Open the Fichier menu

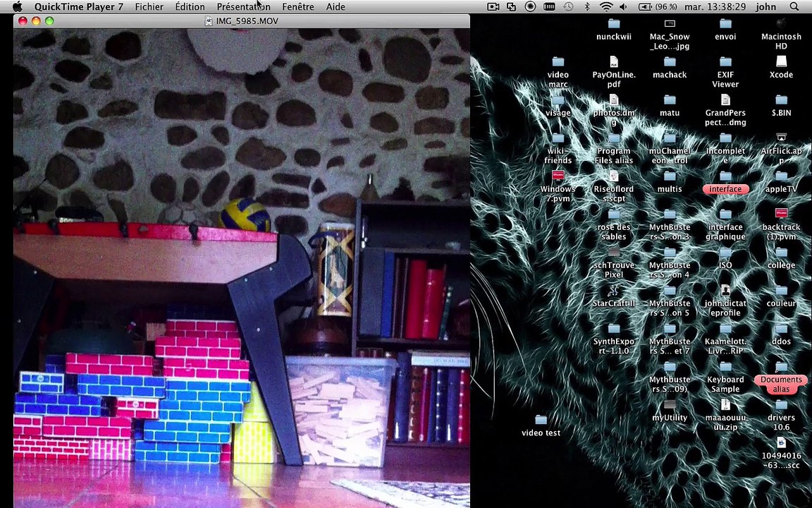[x=149, y=7]
